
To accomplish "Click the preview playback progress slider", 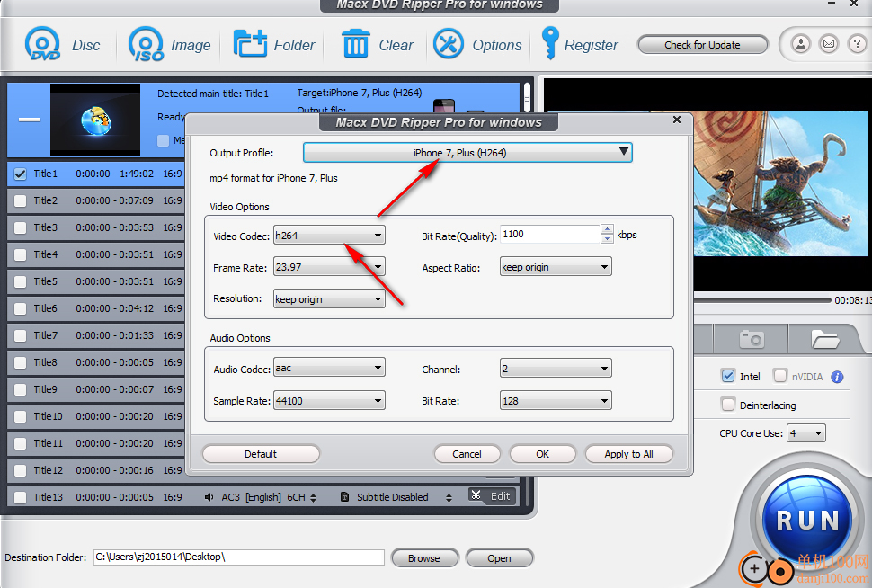I will 763,300.
